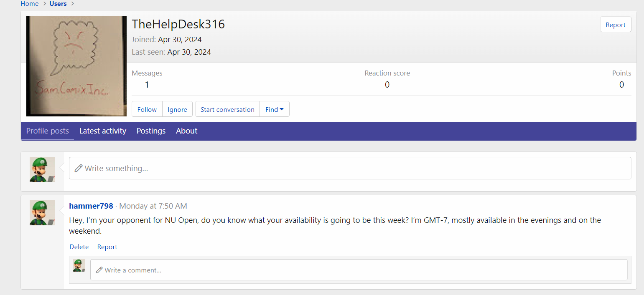This screenshot has width=644, height=295.
Task: Expand the Find dropdown menu
Action: coord(275,109)
